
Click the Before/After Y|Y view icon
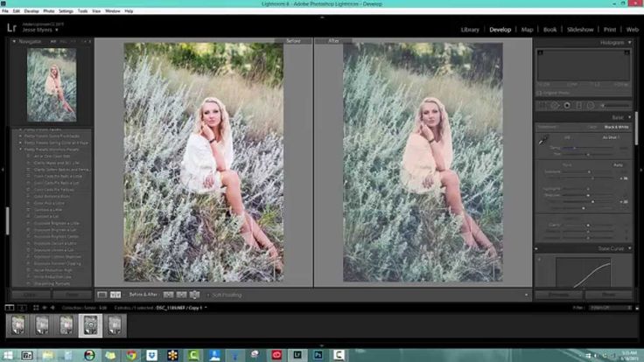(x=115, y=295)
